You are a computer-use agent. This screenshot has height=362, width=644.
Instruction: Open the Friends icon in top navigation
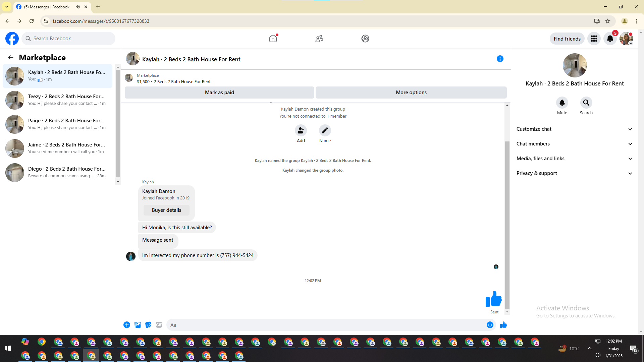[319, 39]
